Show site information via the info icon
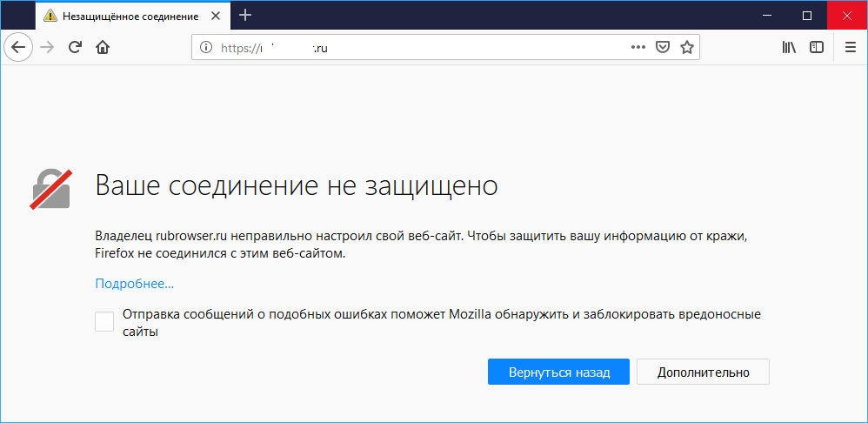This screenshot has height=423, width=868. tap(206, 48)
